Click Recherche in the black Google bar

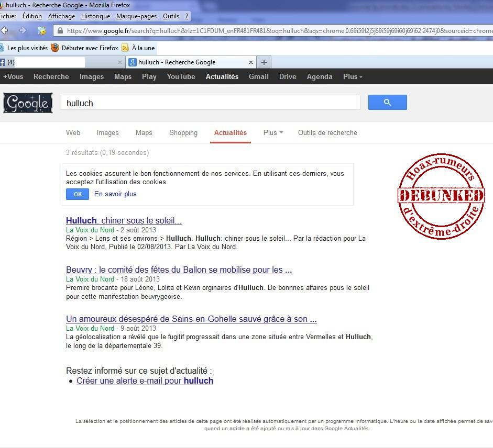[x=51, y=76]
